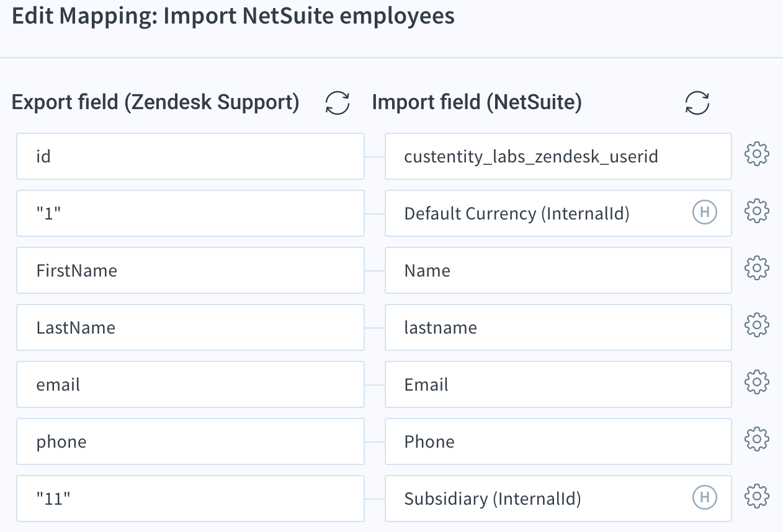The image size is (783, 532).
Task: Edit the Name import field
Action: 558,270
